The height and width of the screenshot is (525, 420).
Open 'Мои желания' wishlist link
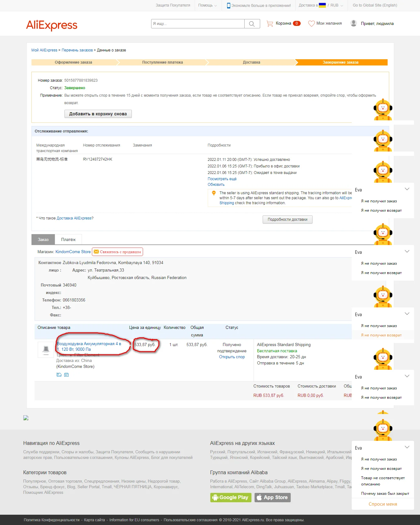(x=329, y=23)
